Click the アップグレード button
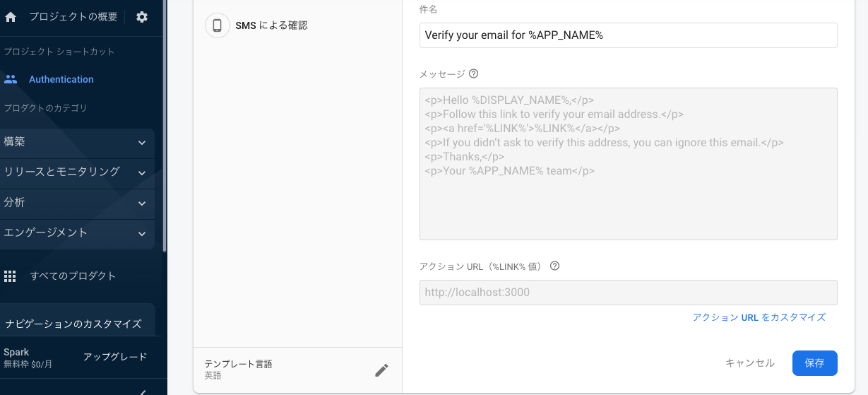Viewport: 868px width, 395px height. (x=115, y=357)
